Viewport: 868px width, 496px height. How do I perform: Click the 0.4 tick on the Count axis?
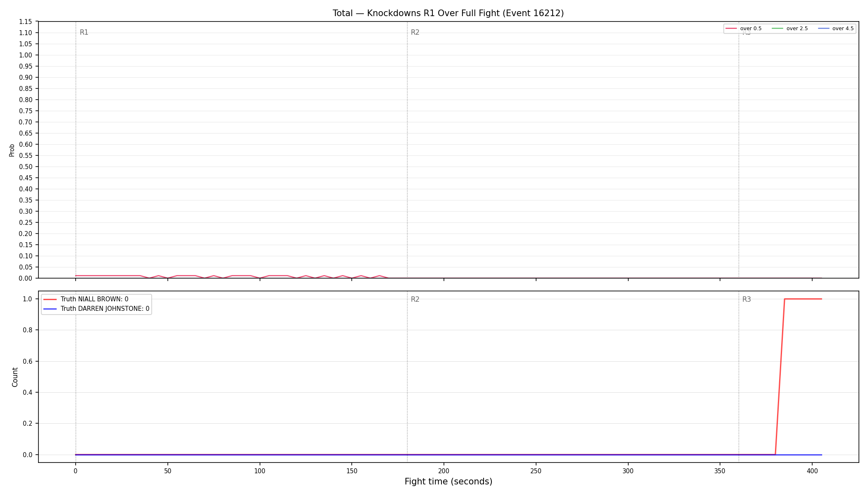[x=28, y=392]
